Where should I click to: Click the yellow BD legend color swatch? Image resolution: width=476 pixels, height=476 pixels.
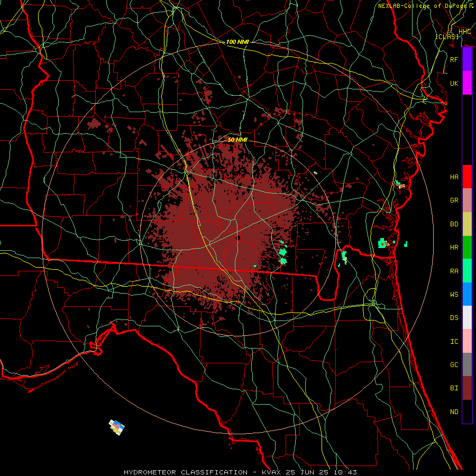467,224
